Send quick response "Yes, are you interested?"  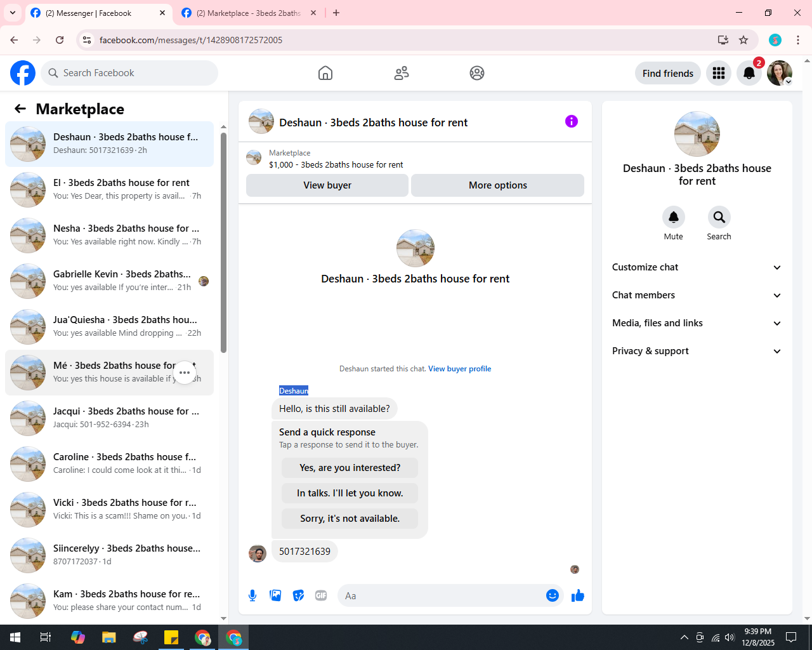350,468
